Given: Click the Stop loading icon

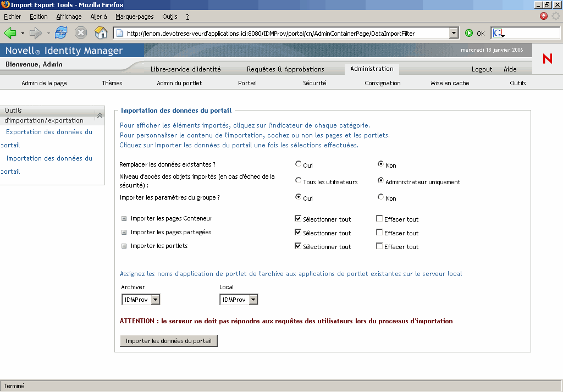Looking at the screenshot, I should tap(81, 32).
